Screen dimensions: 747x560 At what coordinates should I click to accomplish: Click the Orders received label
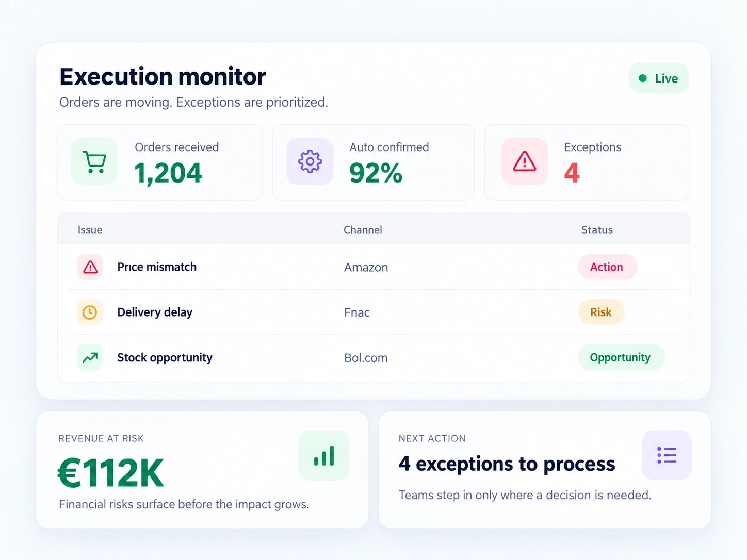[x=176, y=147]
